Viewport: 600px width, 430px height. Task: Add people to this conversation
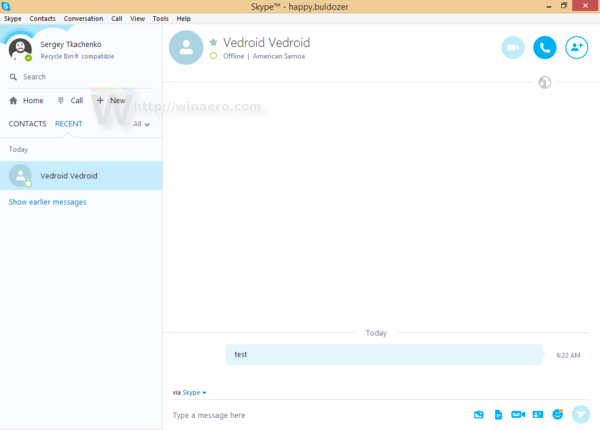click(577, 47)
